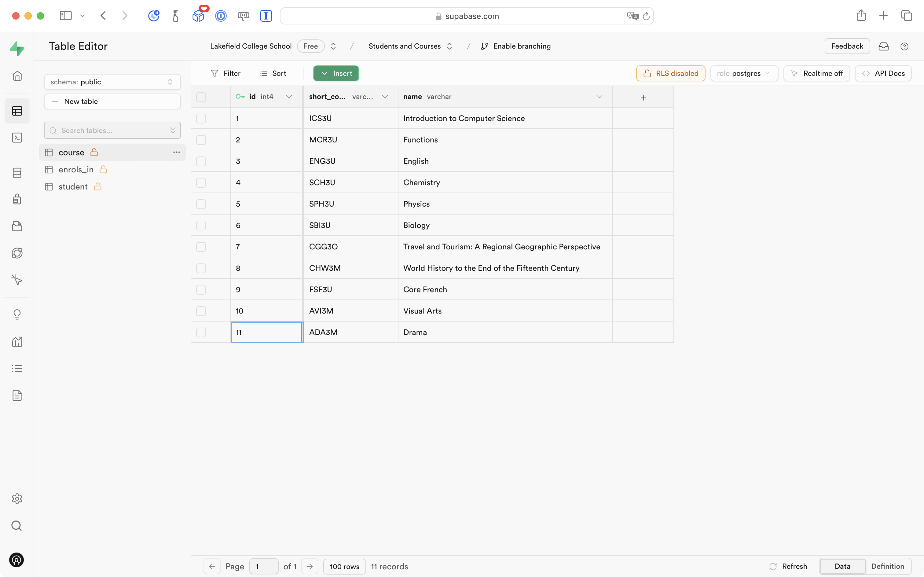Viewport: 924px width, 577px height.
Task: Open the SQL Editor sidebar icon
Action: 17,138
